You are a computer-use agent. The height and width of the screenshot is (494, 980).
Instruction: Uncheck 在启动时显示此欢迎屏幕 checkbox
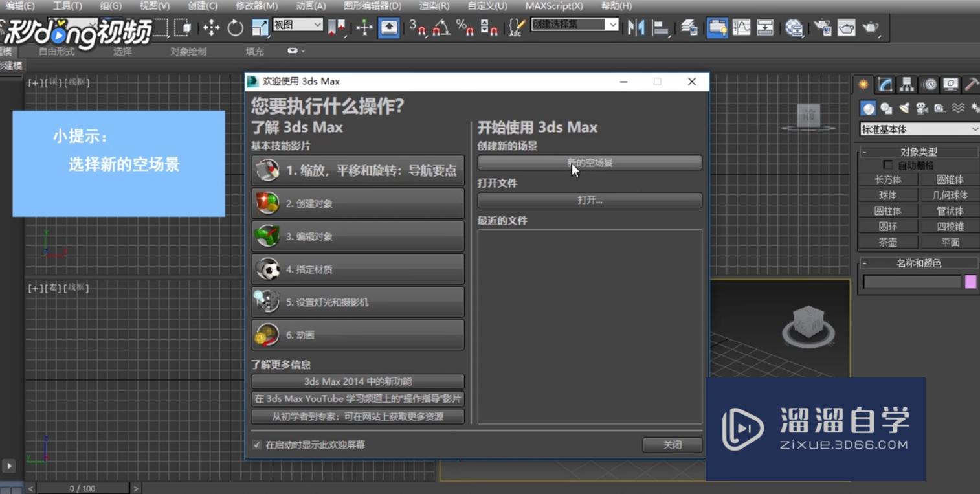[x=257, y=445]
